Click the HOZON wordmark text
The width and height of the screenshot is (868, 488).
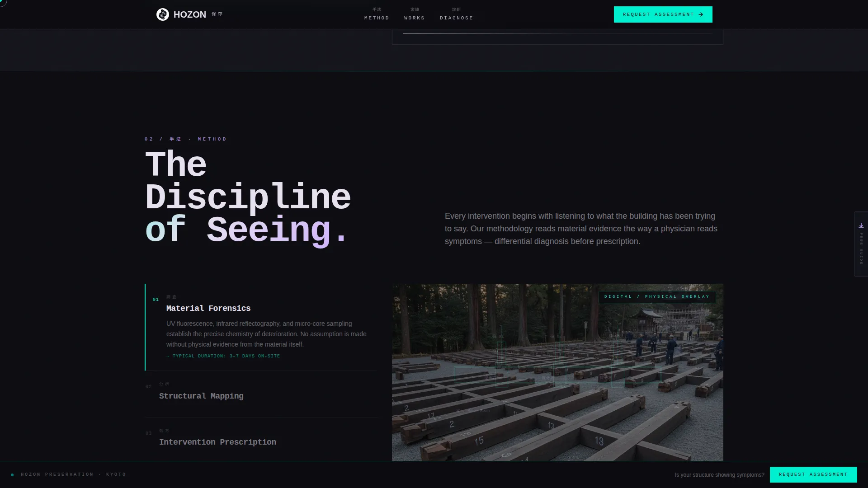point(190,14)
